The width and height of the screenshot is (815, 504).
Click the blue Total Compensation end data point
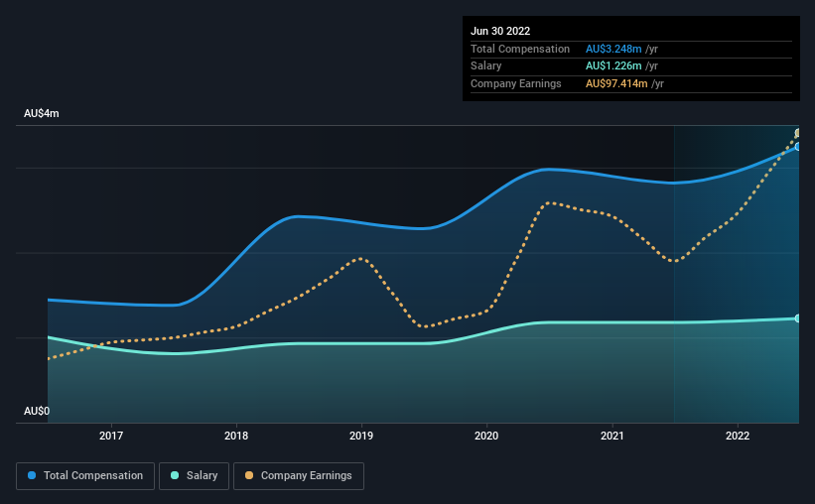pos(798,147)
